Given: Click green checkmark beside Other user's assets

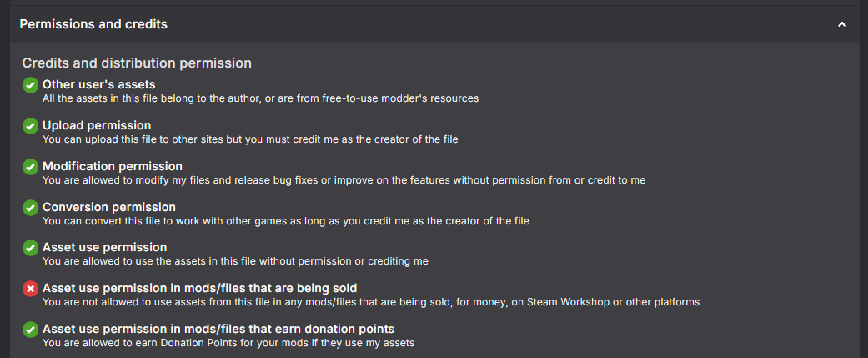Looking at the screenshot, I should point(30,85).
